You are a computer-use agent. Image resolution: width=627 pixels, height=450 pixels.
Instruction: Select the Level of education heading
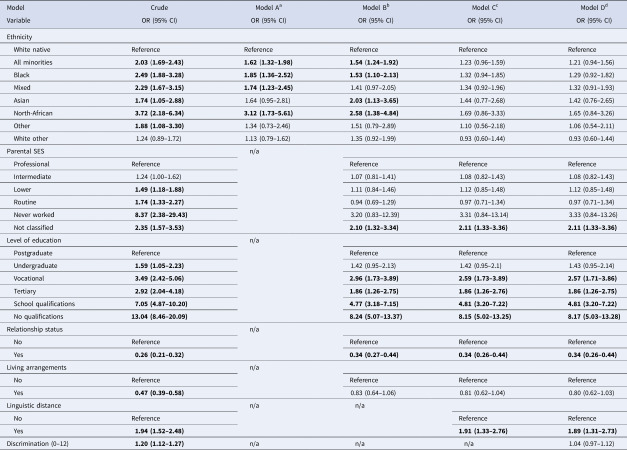coord(34,240)
